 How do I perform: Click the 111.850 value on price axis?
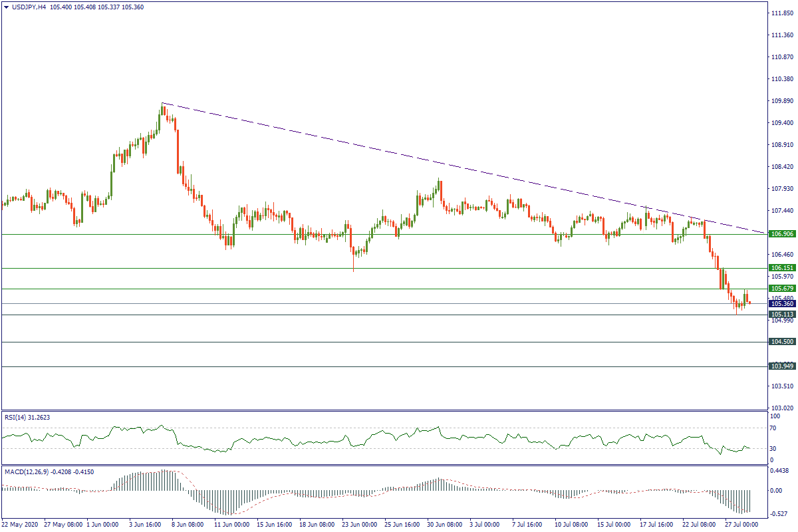pos(781,13)
